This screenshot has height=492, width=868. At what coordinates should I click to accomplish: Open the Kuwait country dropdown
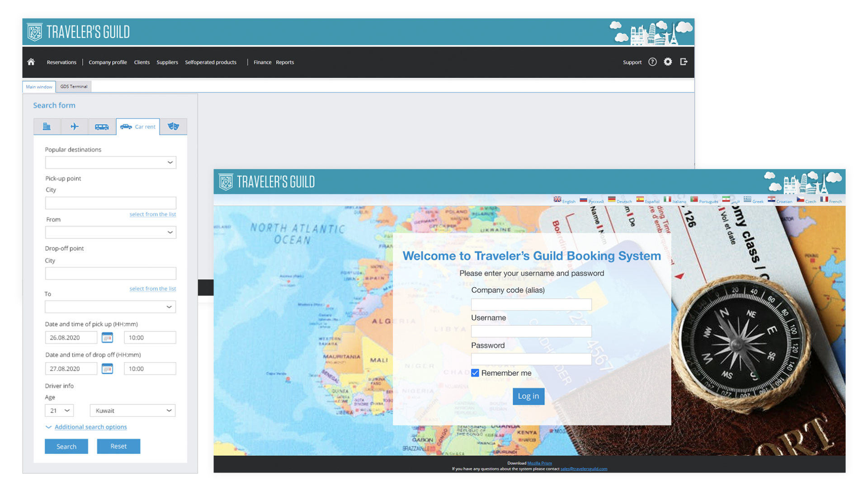(x=132, y=411)
